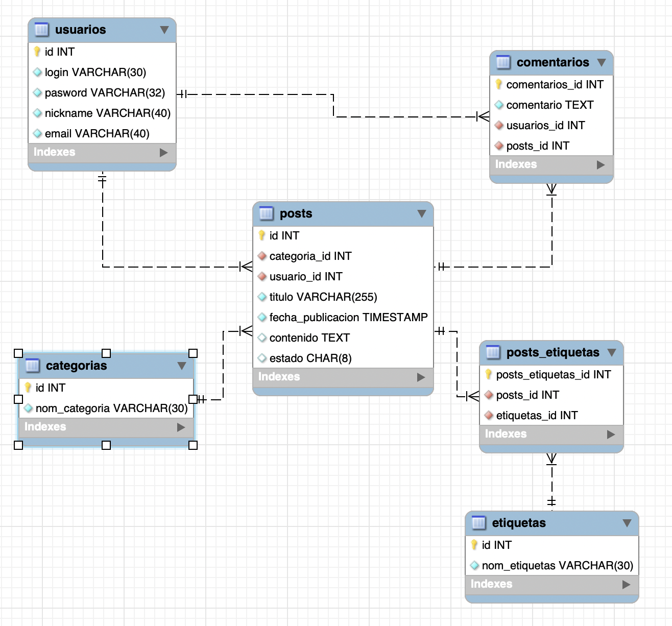Image resolution: width=672 pixels, height=626 pixels.
Task: Click key icon of etiquetas id INT
Action: tap(474, 545)
